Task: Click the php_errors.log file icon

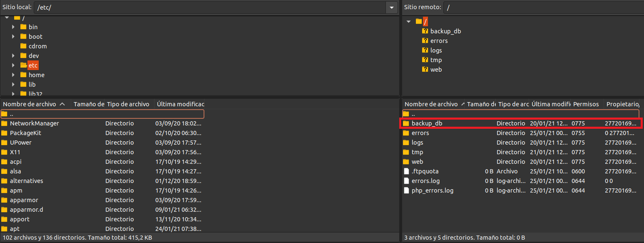Action: tap(406, 190)
